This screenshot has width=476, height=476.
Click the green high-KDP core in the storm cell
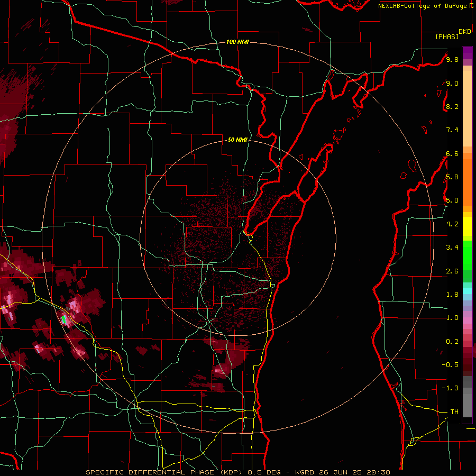pos(64,319)
